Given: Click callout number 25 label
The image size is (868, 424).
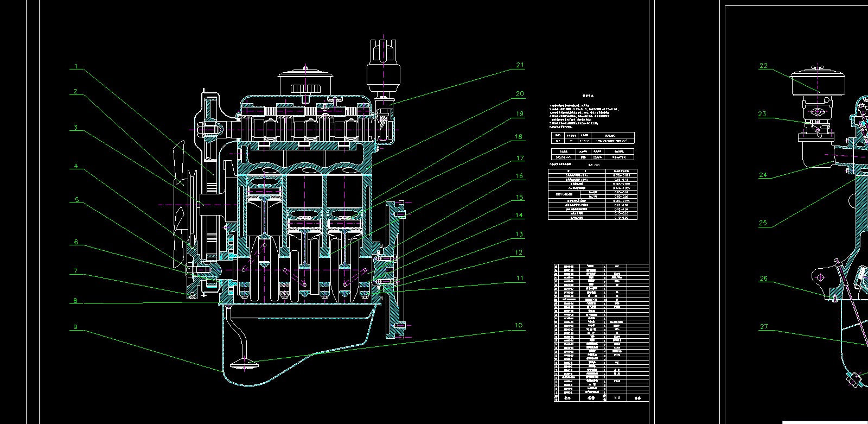Looking at the screenshot, I should (763, 223).
